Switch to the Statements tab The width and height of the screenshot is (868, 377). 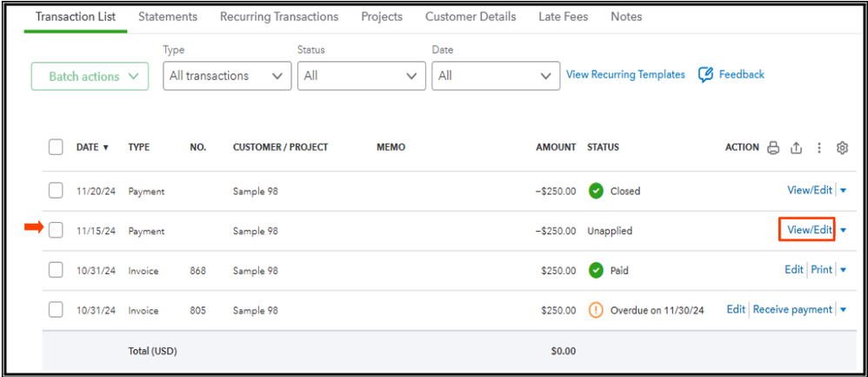168,17
